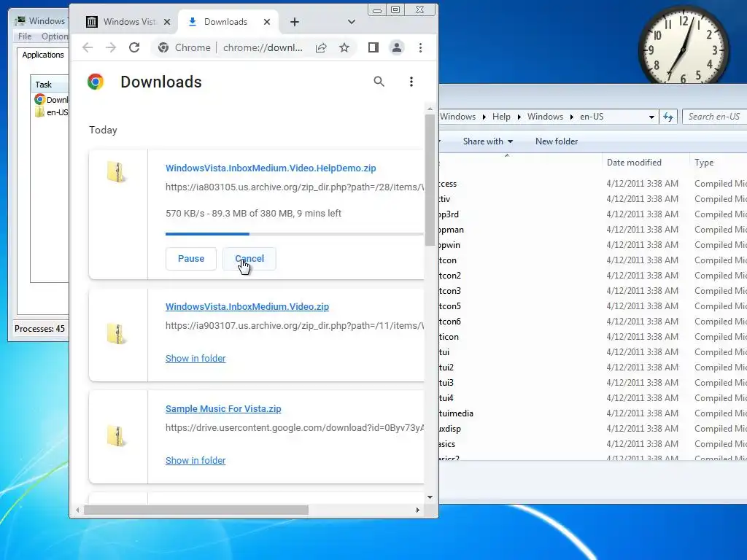Open Chrome profile avatar
This screenshot has height=560, width=747.
pos(396,47)
